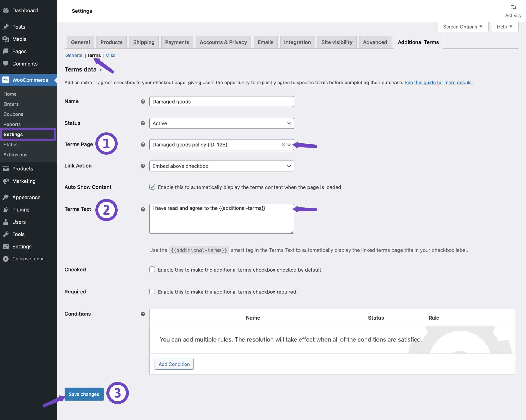Image resolution: width=526 pixels, height=420 pixels.
Task: Open Tools via the wrench icon
Action: click(x=6, y=234)
